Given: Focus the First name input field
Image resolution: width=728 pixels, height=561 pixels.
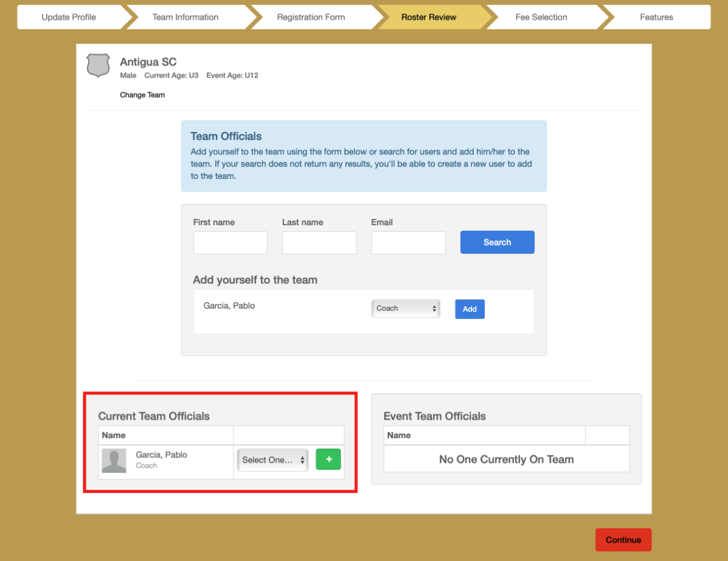Looking at the screenshot, I should tap(230, 243).
